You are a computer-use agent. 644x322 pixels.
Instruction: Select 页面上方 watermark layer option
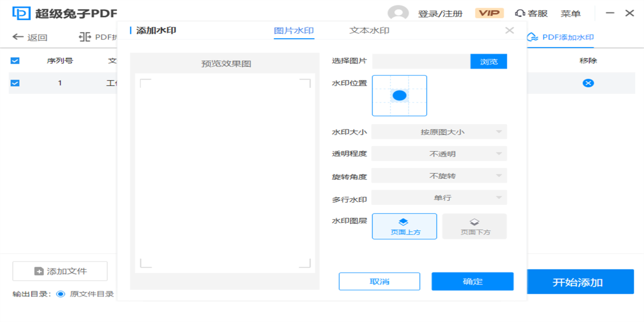click(404, 226)
